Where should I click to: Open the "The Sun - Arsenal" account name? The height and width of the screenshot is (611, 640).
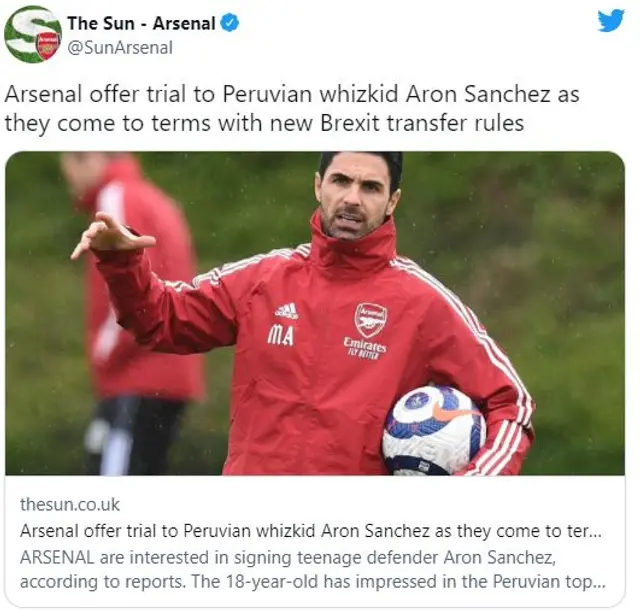point(141,23)
